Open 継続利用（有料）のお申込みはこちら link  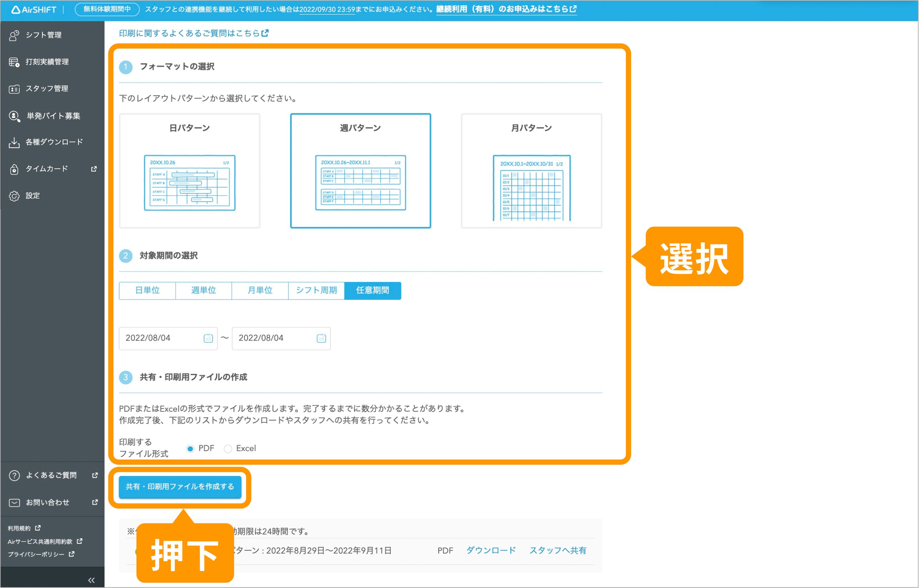pyautogui.click(x=506, y=9)
